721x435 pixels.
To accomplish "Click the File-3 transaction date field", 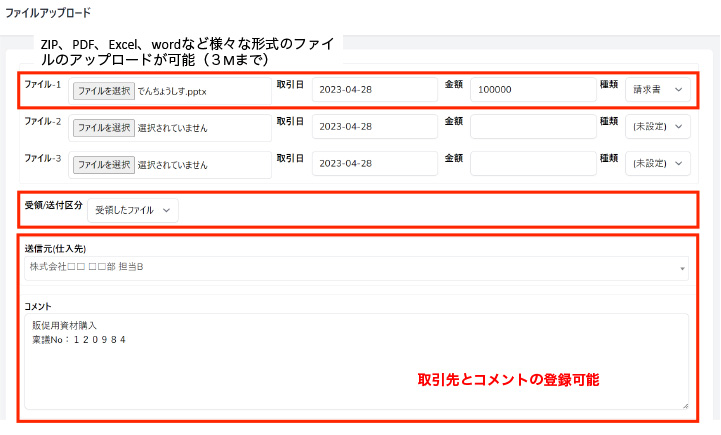I will click(x=374, y=163).
